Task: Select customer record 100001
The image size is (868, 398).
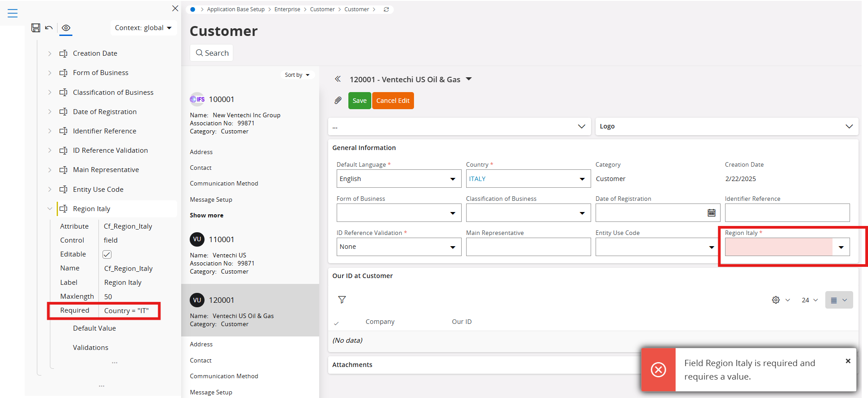Action: [222, 99]
